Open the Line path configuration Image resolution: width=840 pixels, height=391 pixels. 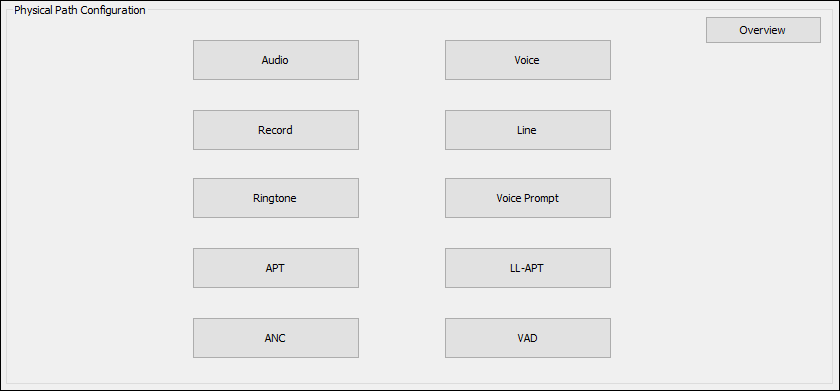528,130
